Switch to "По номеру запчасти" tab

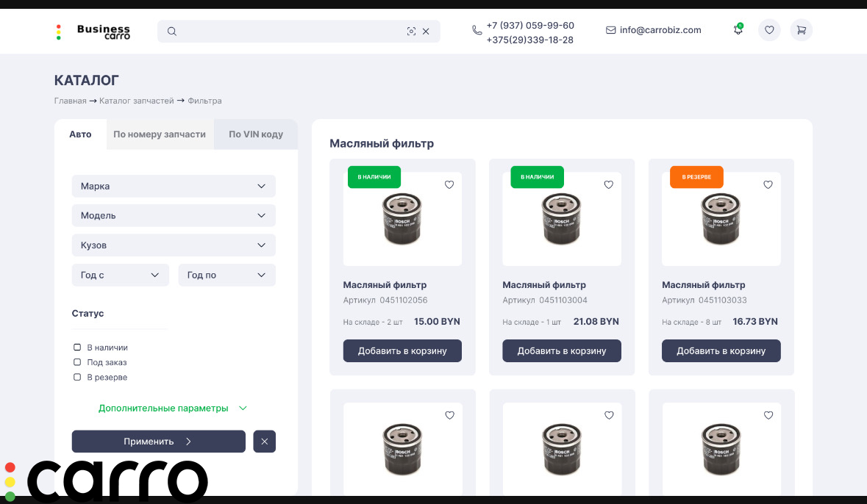(x=160, y=134)
